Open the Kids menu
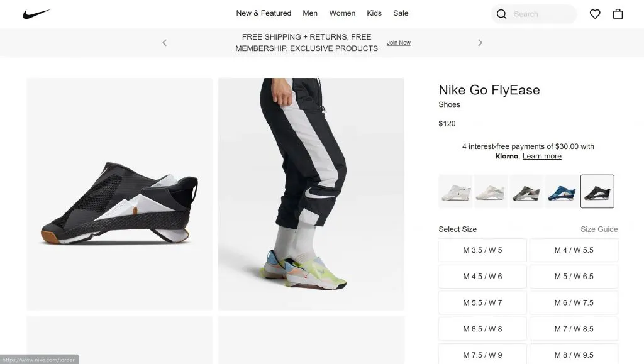 [374, 13]
